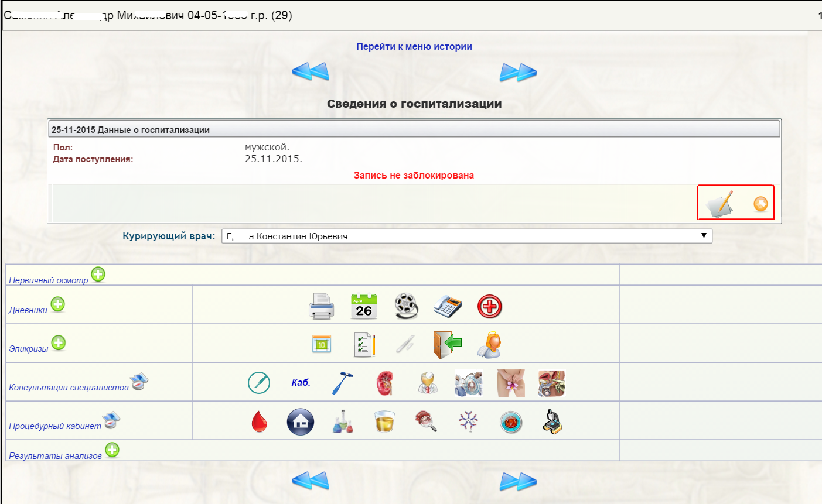Expand Первичный осмотр with green plus

(x=98, y=274)
